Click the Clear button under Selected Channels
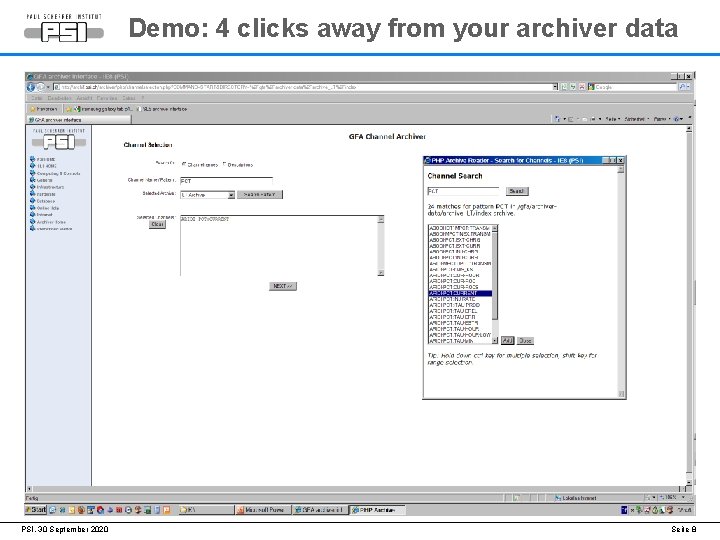Screen dimensions: 720x540 pyautogui.click(x=158, y=225)
